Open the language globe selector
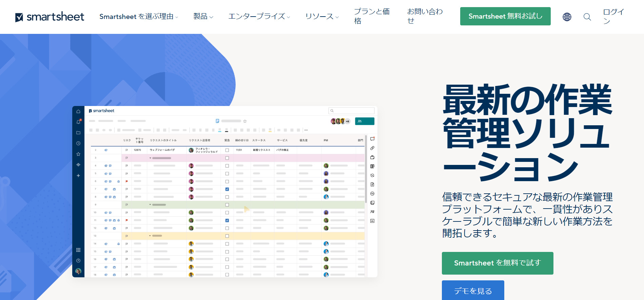 click(567, 17)
